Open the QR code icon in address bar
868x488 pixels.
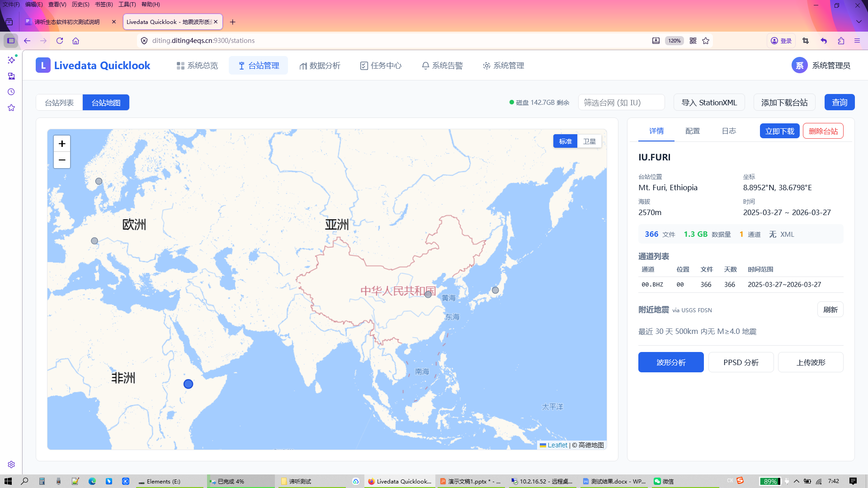click(693, 41)
